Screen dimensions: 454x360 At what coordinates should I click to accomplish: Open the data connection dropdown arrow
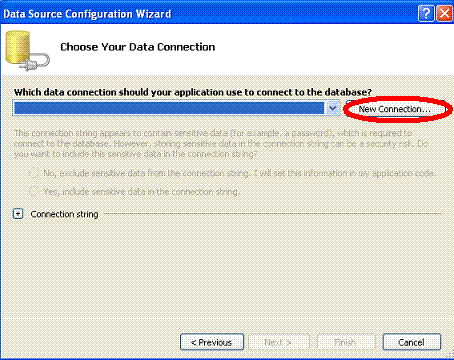click(x=332, y=108)
